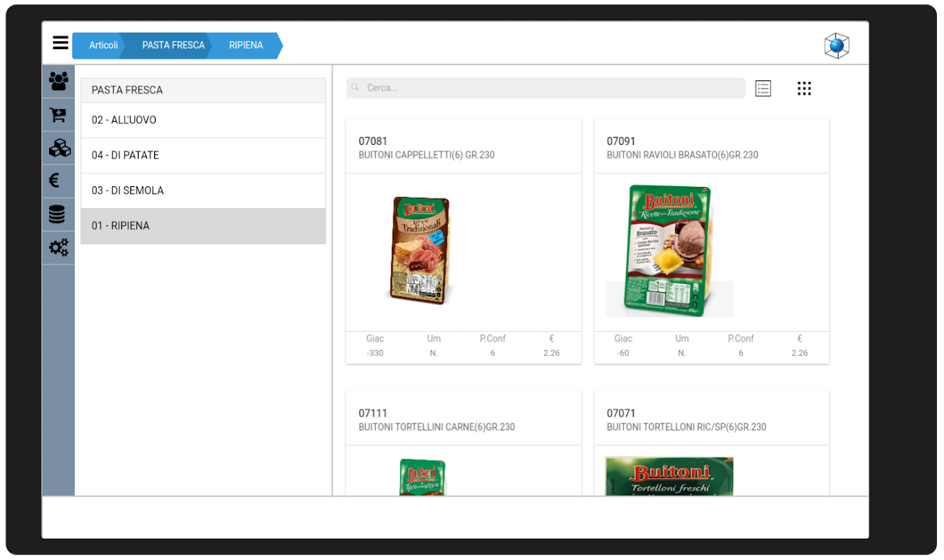Click BUITONI TORTELLINI CARNE(6)GR.230 title
This screenshot has width=944, height=560.
(x=437, y=427)
